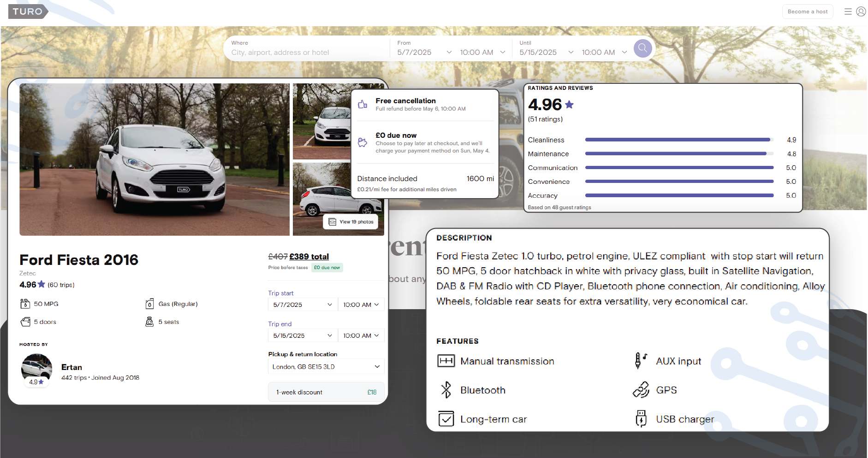Viewport: 868px width, 458px height.
Task: Select the Manual transmission icon
Action: (445, 361)
